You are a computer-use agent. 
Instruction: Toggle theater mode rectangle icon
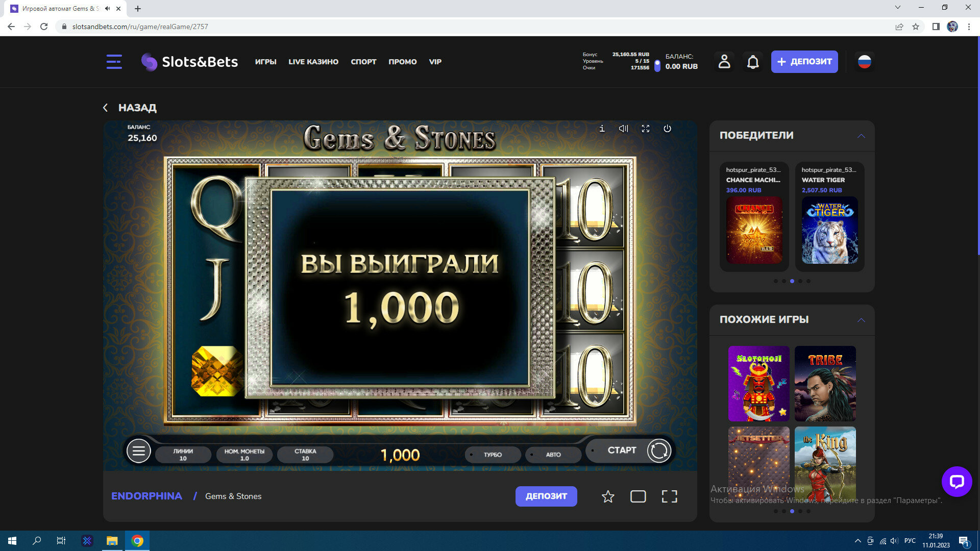pos(638,496)
